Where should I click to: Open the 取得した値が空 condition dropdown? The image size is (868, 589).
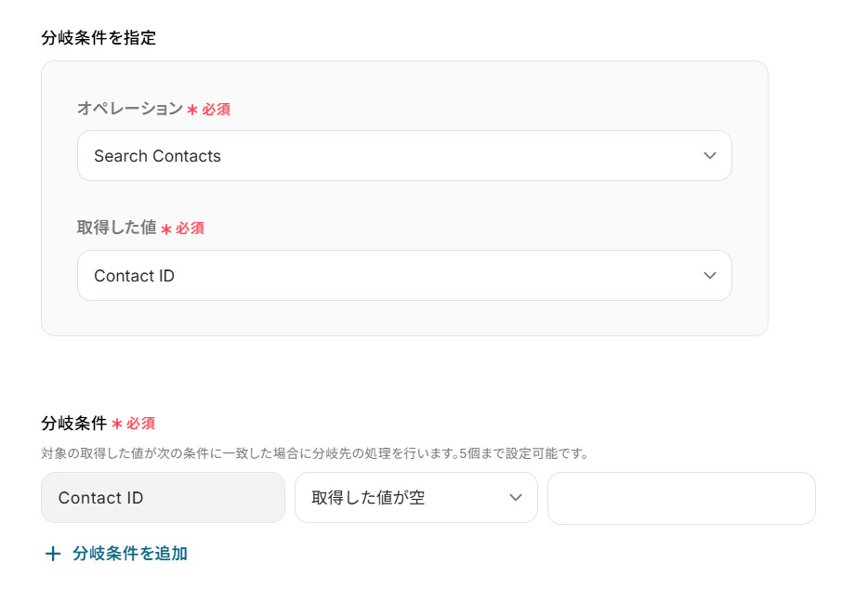coord(415,498)
